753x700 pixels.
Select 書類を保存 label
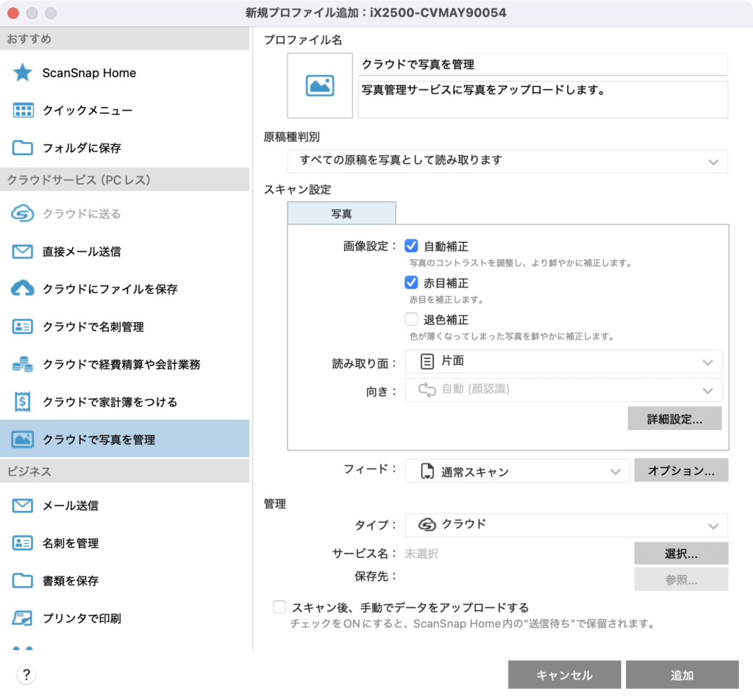tap(71, 580)
